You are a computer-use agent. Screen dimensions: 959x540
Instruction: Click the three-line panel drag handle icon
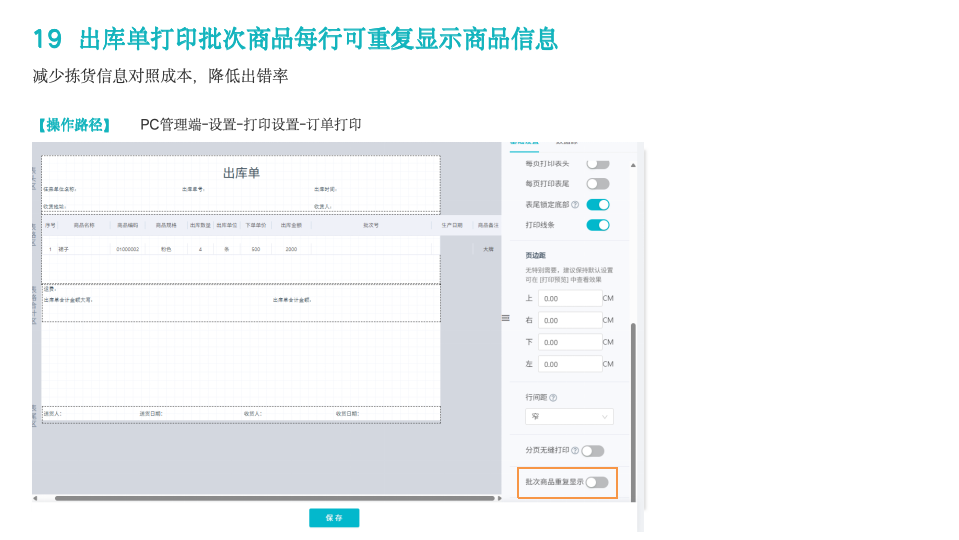(x=506, y=318)
